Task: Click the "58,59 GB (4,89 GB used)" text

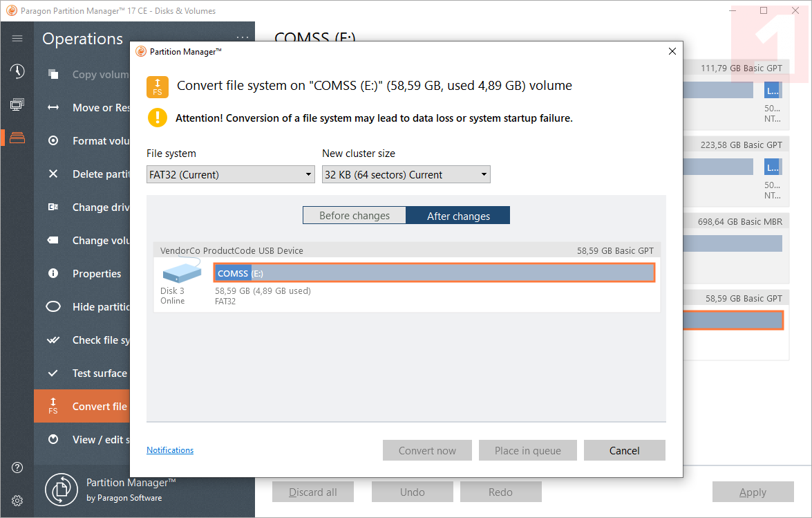Action: [x=263, y=291]
